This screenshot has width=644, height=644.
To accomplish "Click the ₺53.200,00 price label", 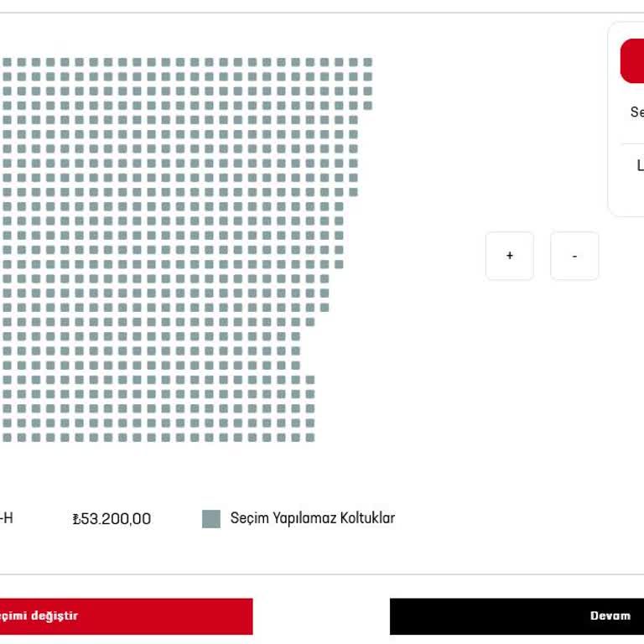I will 112,519.
